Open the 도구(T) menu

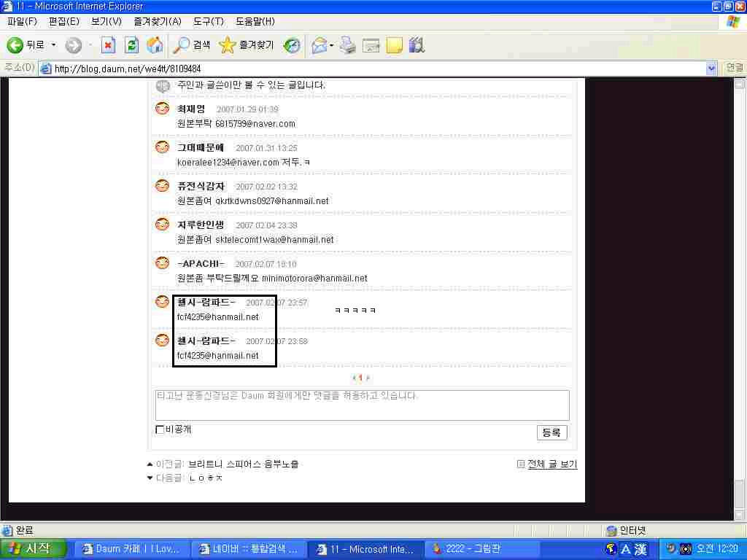[208, 21]
